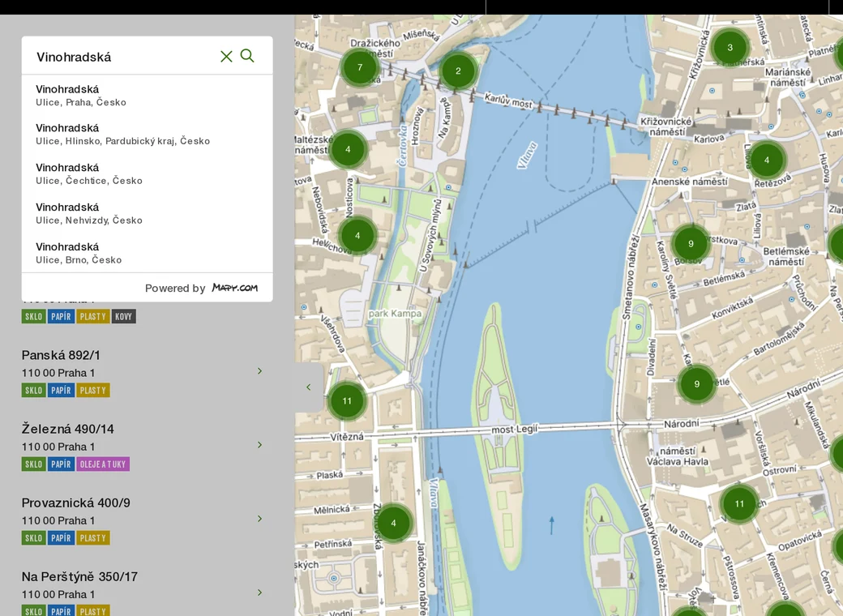Click the park Kampa map label
843x616 pixels.
point(396,314)
